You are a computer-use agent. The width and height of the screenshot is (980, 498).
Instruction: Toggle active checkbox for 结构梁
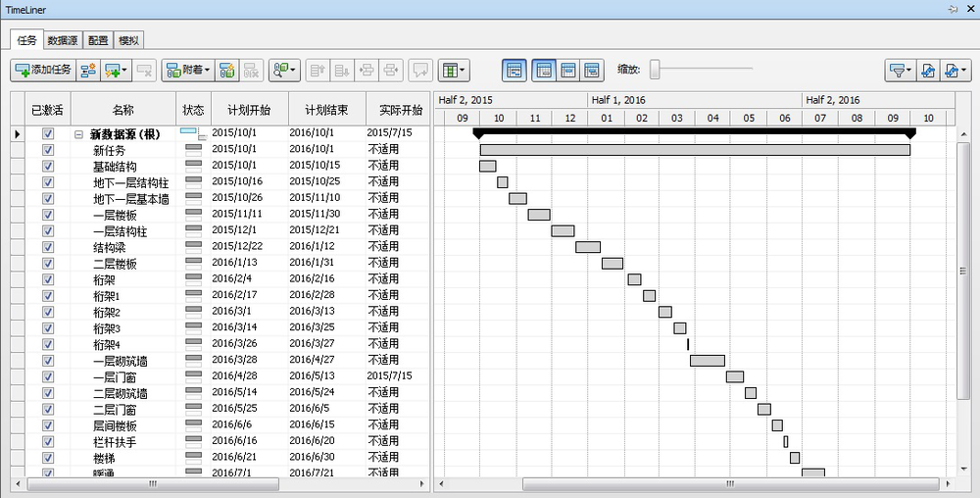pyautogui.click(x=48, y=247)
